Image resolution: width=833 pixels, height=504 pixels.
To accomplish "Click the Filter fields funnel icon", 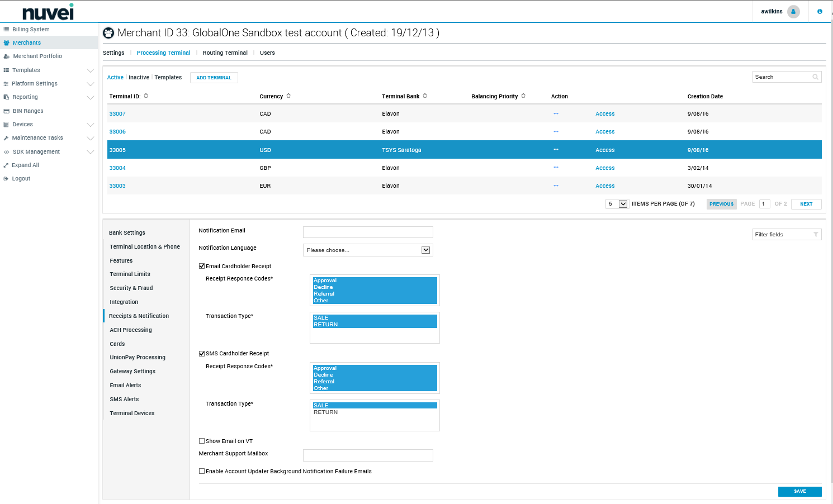I will click(x=816, y=235).
